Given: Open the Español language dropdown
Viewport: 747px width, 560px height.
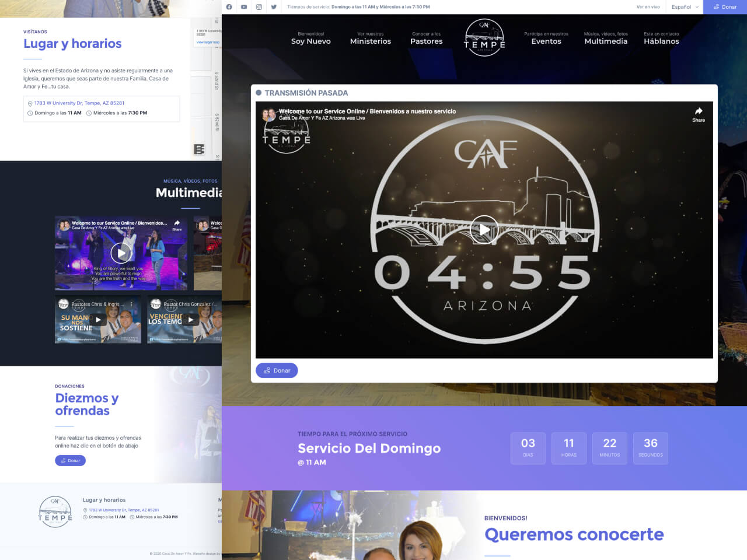Looking at the screenshot, I should tap(684, 7).
